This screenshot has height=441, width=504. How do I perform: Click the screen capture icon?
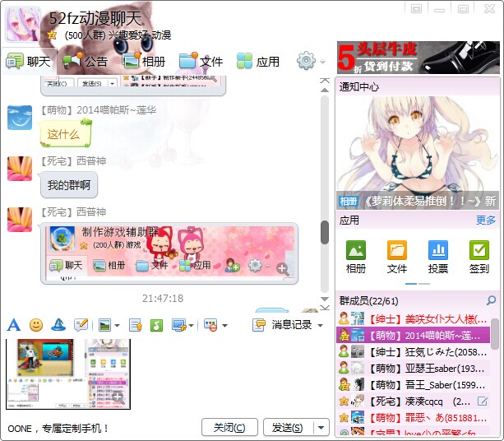178,325
